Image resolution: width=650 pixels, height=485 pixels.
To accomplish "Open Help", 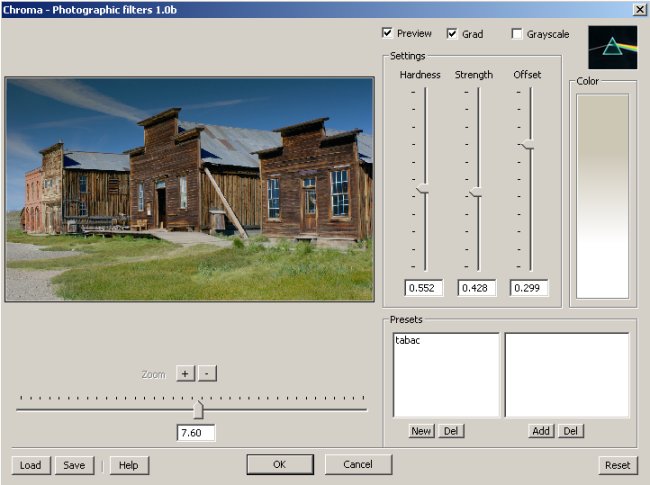I will click(x=129, y=465).
